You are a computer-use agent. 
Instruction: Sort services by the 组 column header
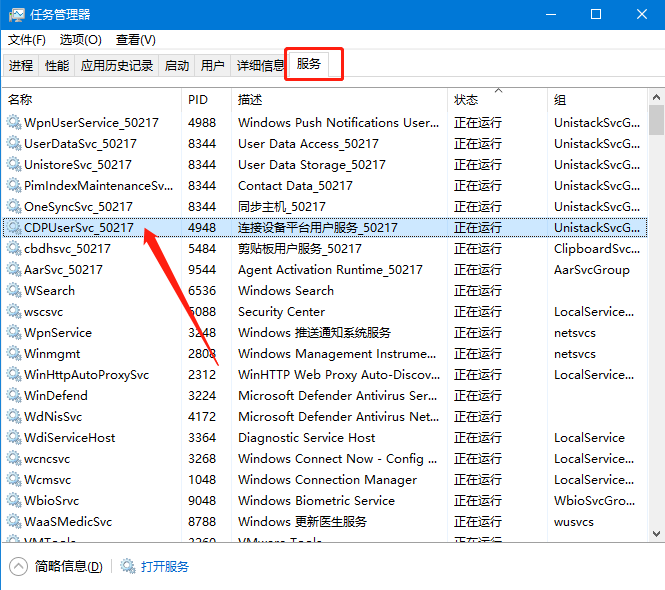coord(597,100)
